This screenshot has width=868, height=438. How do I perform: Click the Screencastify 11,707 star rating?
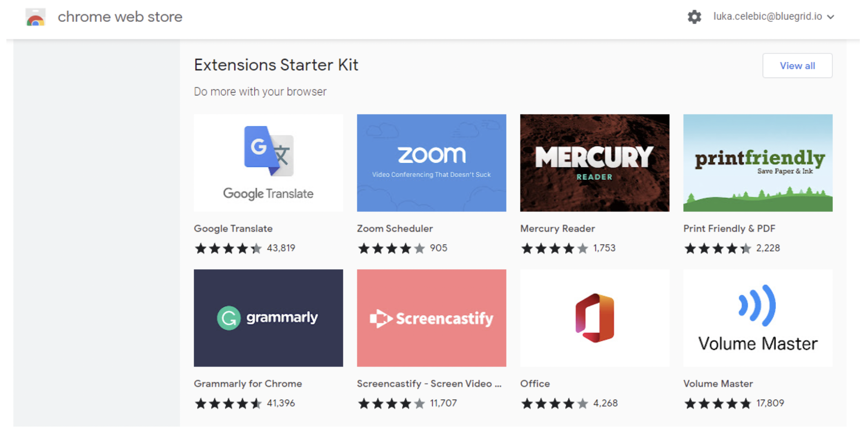tap(391, 403)
